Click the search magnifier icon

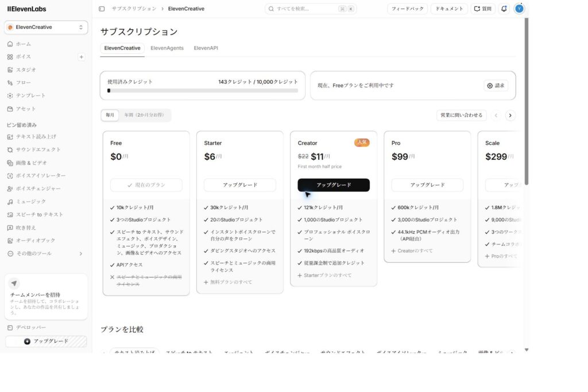(x=271, y=9)
